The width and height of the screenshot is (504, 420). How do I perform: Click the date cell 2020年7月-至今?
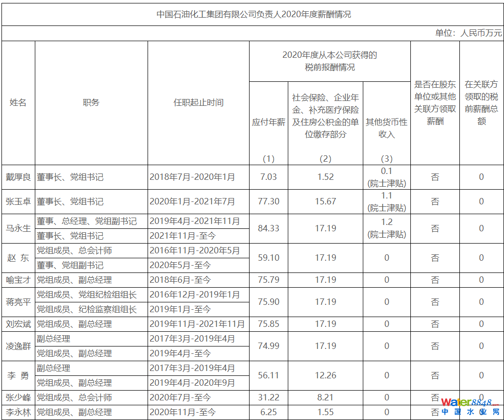coord(180,397)
